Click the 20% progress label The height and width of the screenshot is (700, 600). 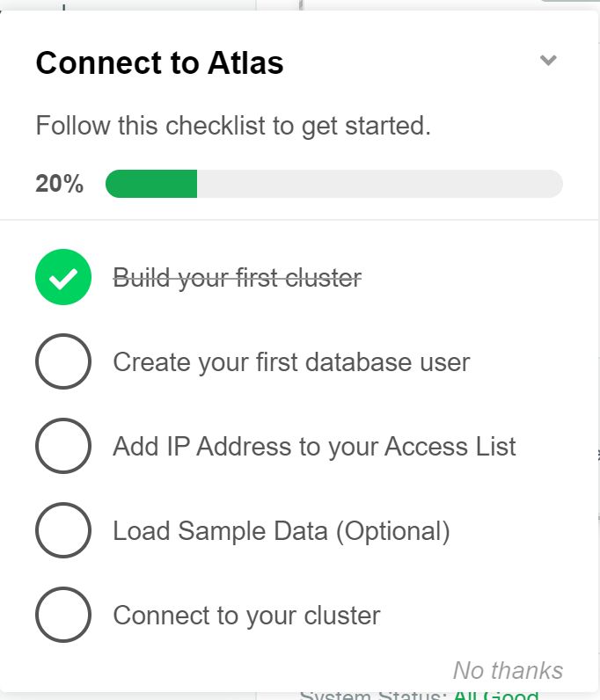pos(59,184)
